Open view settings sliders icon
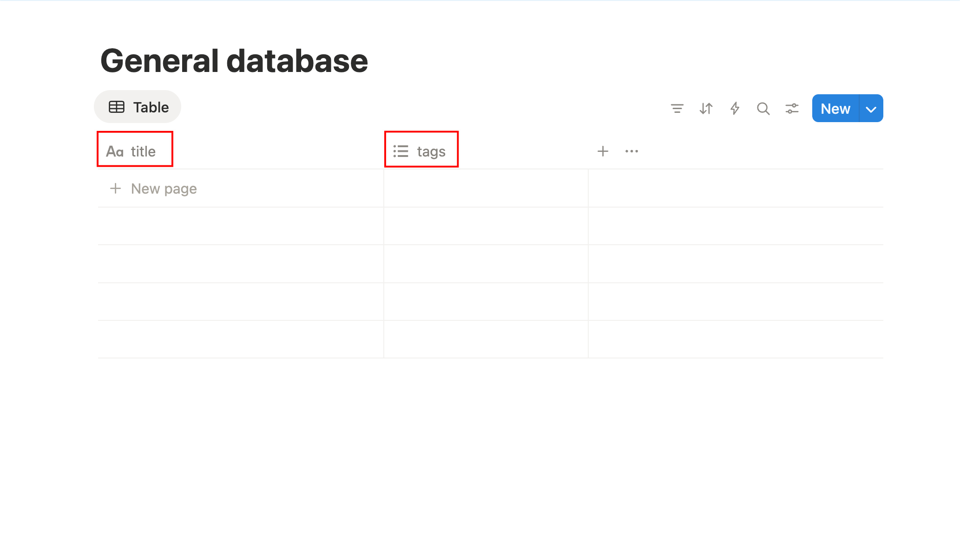 [x=792, y=109]
